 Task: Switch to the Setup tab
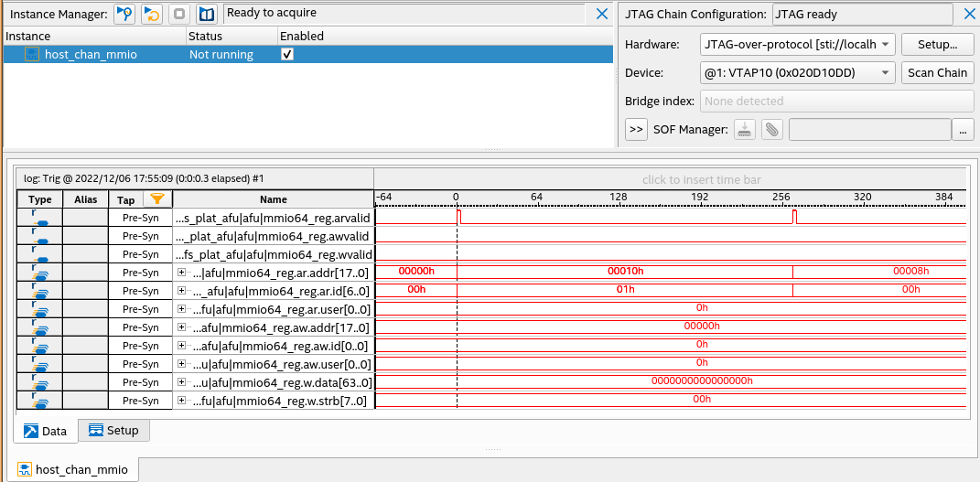point(113,431)
